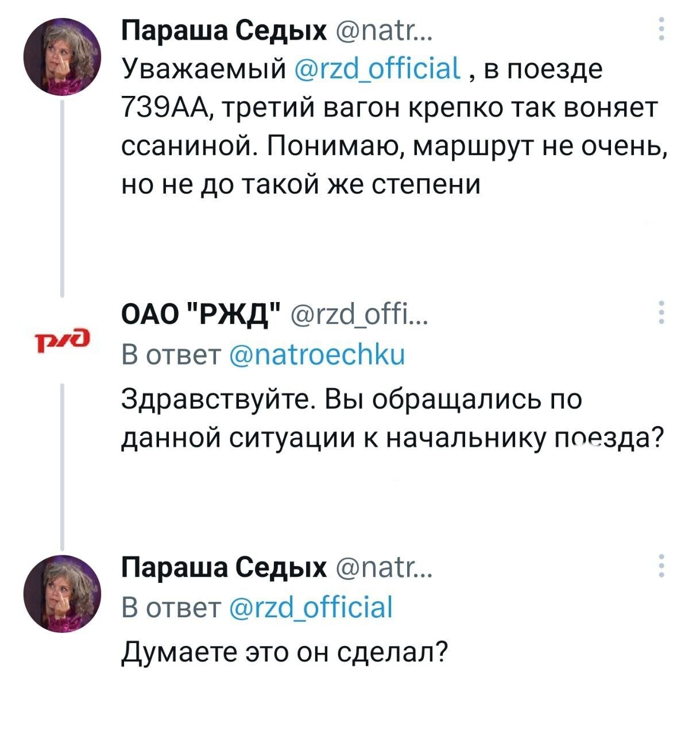Open the РЖД reply starting with "Здравствуйте"

(x=390, y=419)
